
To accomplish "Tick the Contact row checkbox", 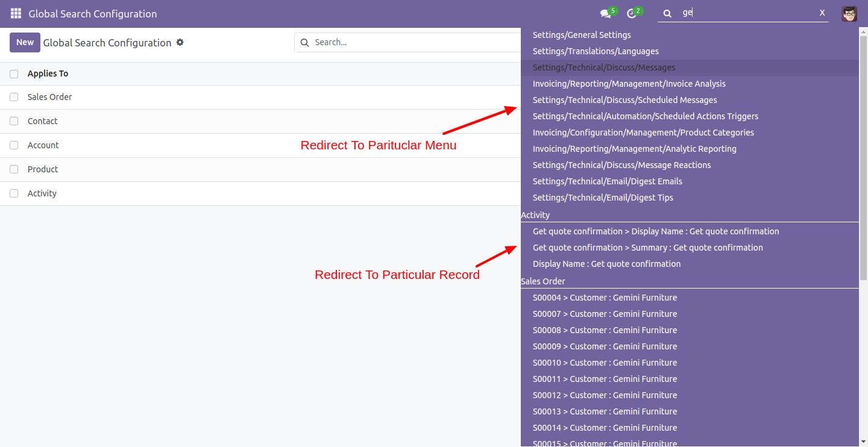I will point(14,121).
